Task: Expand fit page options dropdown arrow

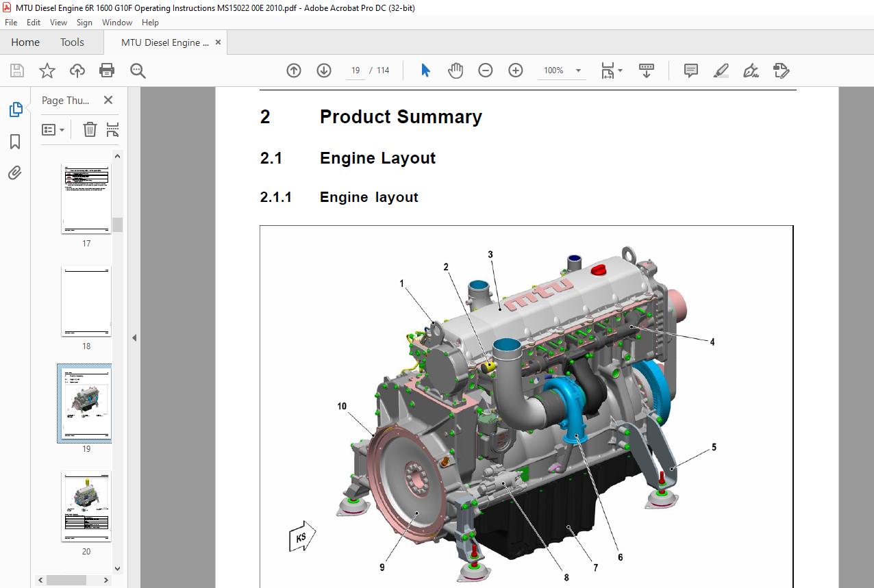Action: pyautogui.click(x=620, y=71)
